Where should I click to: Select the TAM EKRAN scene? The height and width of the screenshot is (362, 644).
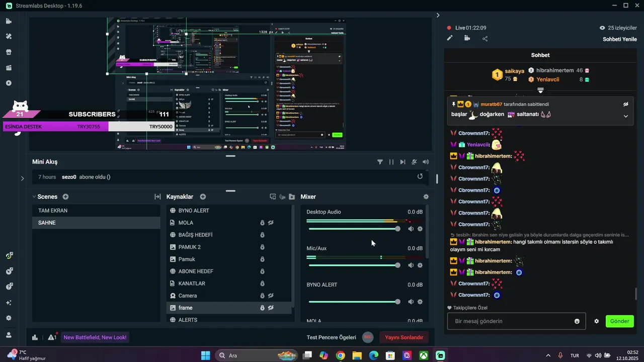click(x=96, y=211)
